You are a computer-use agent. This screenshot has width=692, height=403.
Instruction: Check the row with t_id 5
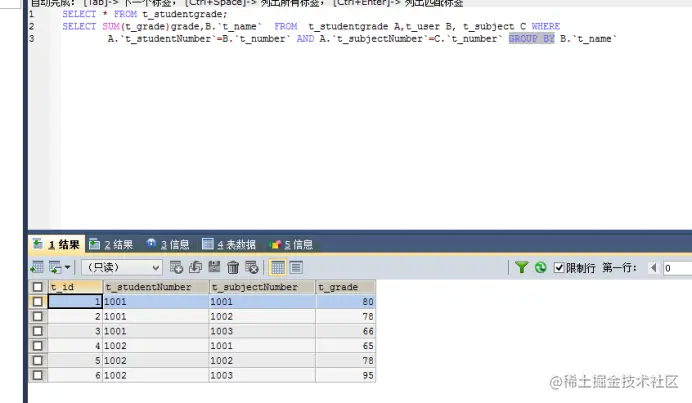pos(38,360)
